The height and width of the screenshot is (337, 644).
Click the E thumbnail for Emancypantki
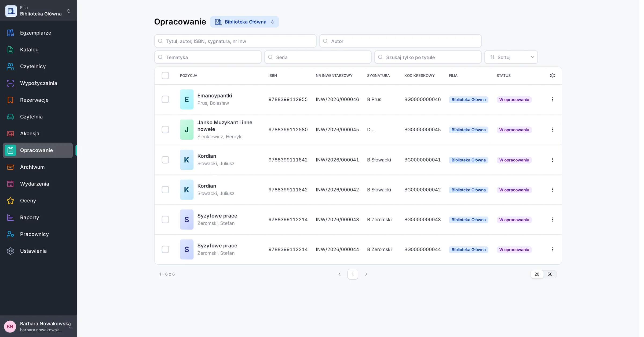coord(187,99)
